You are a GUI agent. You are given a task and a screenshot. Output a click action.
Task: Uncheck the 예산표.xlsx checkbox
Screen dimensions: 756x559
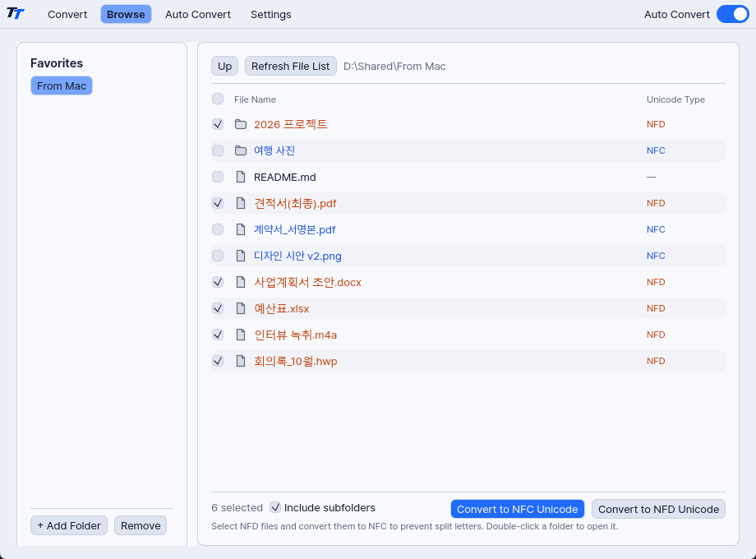coord(218,308)
